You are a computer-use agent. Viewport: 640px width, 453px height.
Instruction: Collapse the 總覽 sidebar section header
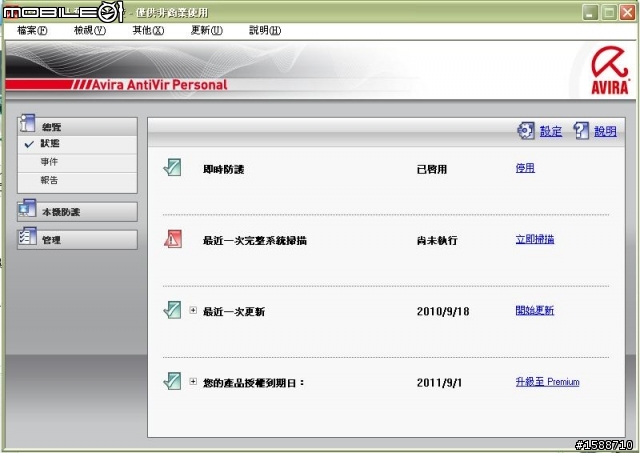77,127
